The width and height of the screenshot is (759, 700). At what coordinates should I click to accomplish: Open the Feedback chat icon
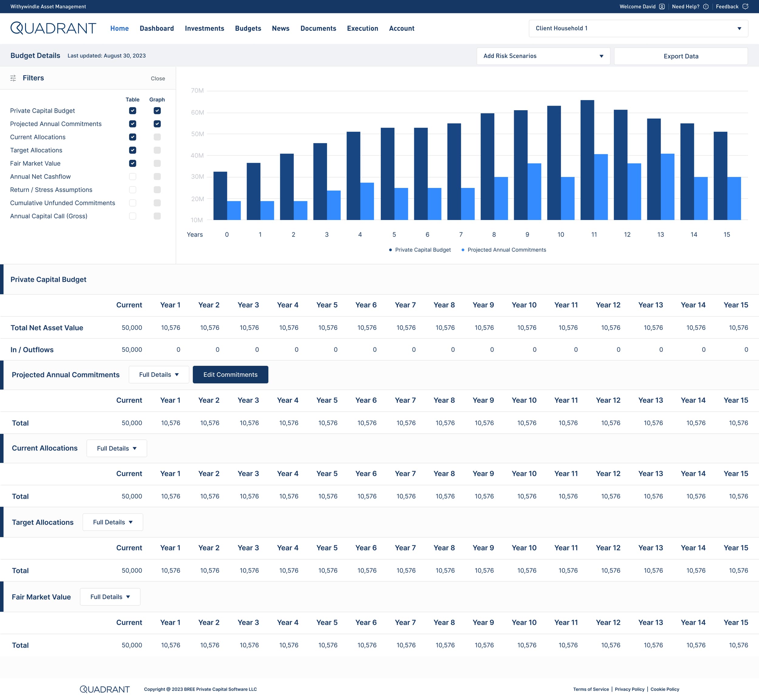click(x=746, y=6)
